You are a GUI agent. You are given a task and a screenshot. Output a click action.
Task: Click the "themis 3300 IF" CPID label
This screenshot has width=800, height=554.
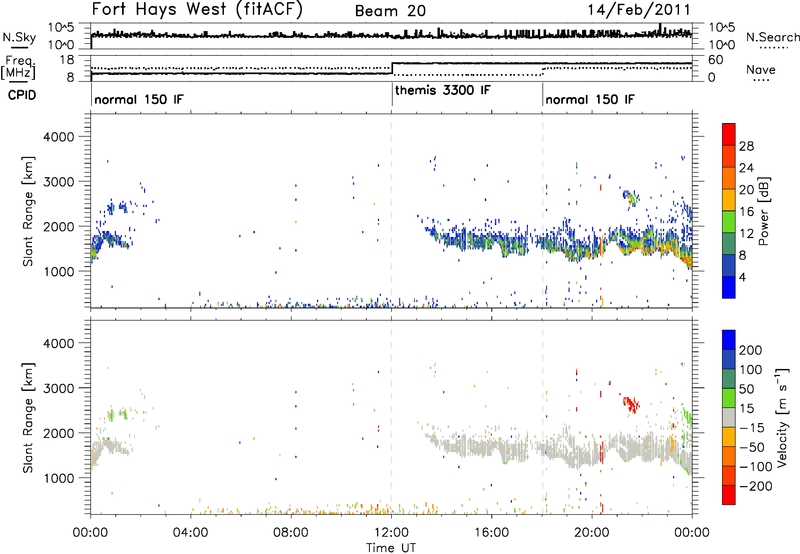tap(442, 90)
